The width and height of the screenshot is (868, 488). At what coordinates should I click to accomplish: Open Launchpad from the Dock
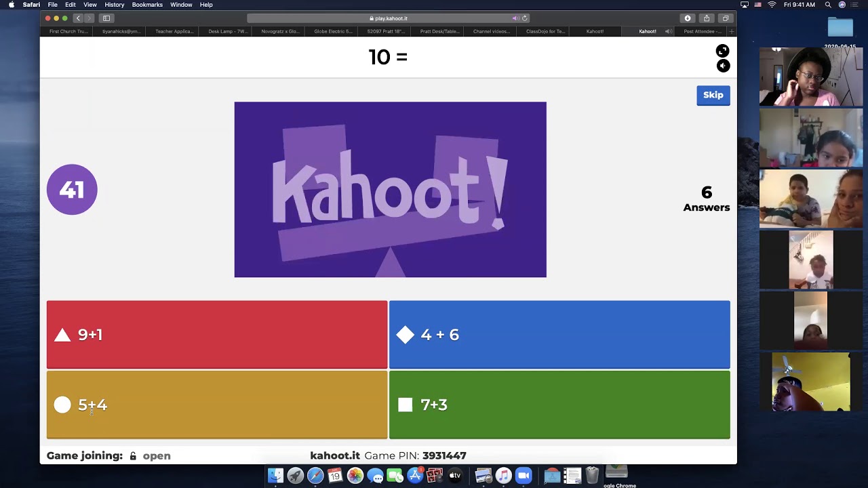(x=295, y=476)
